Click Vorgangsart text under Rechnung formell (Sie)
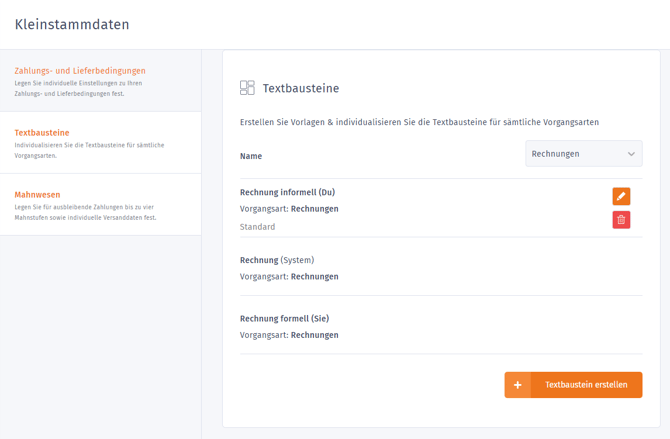Viewport: 670px width, 439px height. [289, 335]
